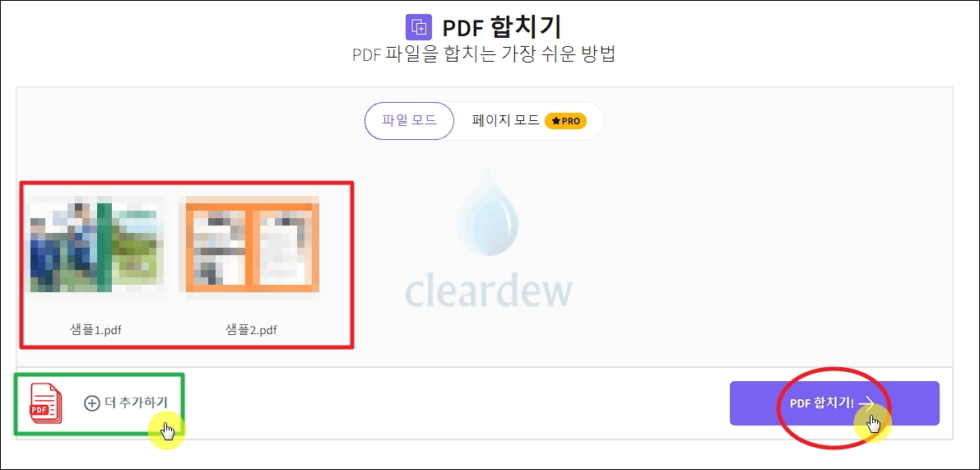
Task: Click the 샘플1.pdf file name label
Action: 95,330
